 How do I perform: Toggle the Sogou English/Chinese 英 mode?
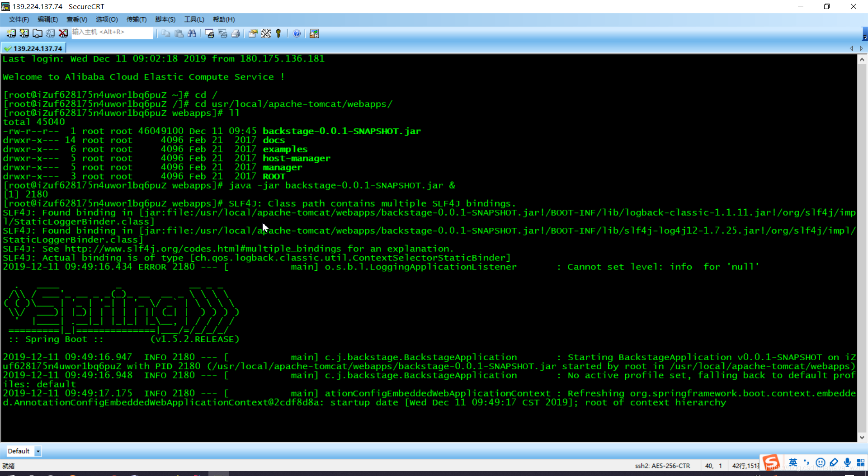793,462
